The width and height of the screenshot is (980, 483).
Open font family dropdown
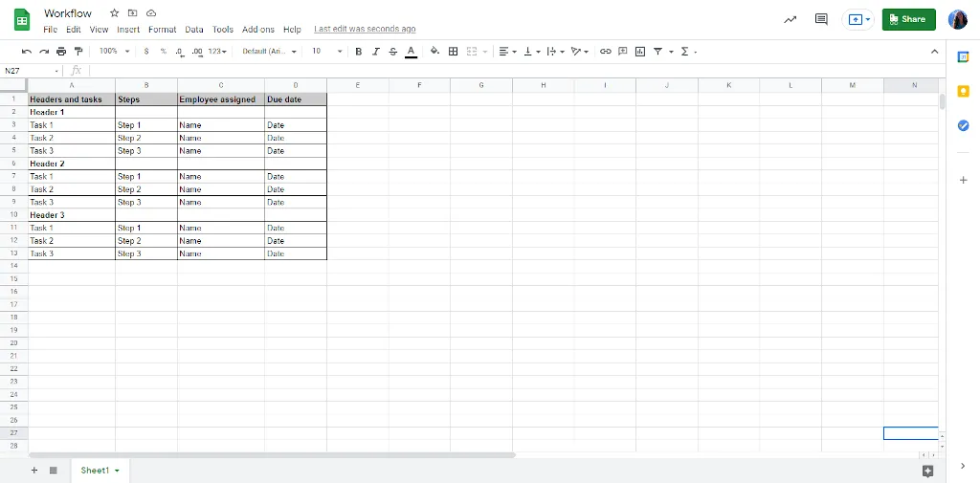[x=269, y=52]
